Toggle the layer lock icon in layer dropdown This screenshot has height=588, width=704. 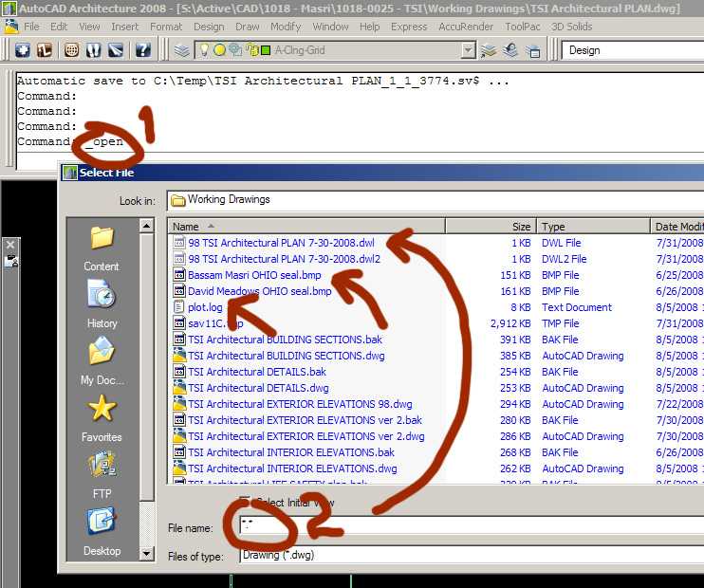pos(251,50)
